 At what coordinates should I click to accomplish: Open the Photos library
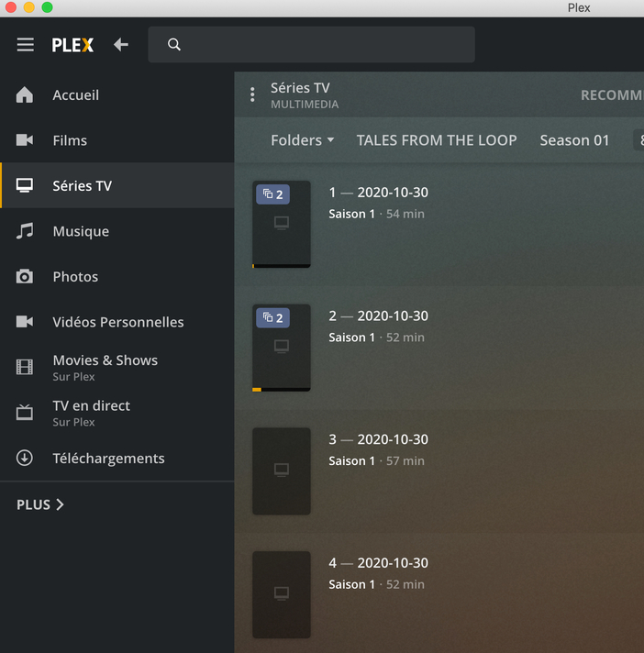pyautogui.click(x=117, y=276)
